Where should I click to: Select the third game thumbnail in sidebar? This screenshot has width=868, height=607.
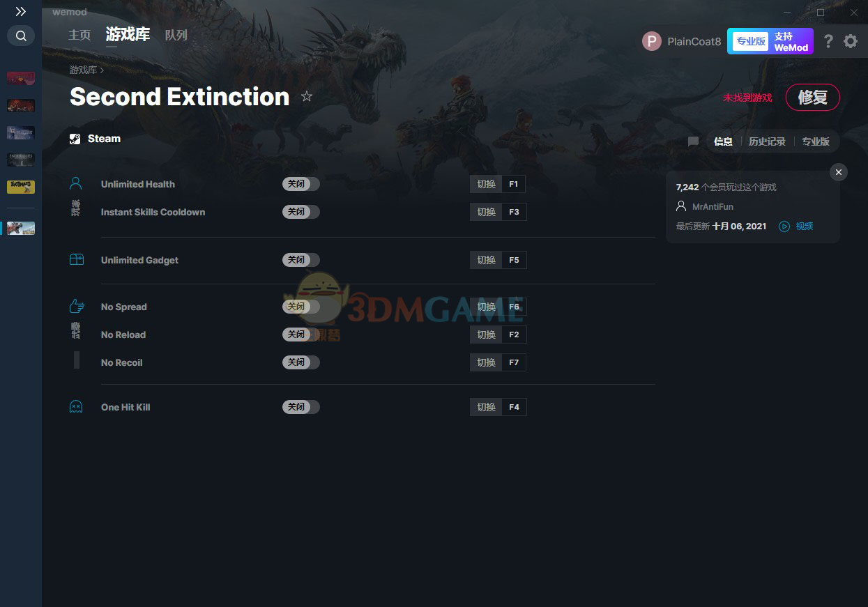(21, 132)
